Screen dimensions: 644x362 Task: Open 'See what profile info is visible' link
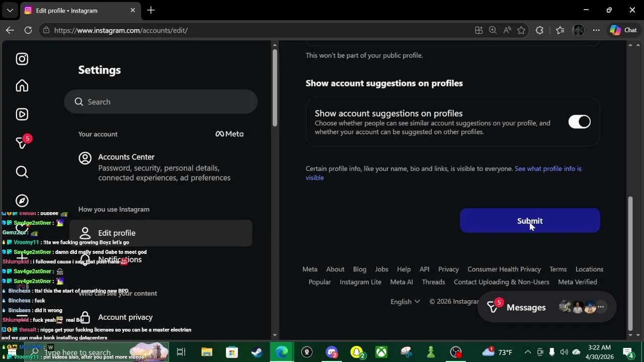click(443, 173)
